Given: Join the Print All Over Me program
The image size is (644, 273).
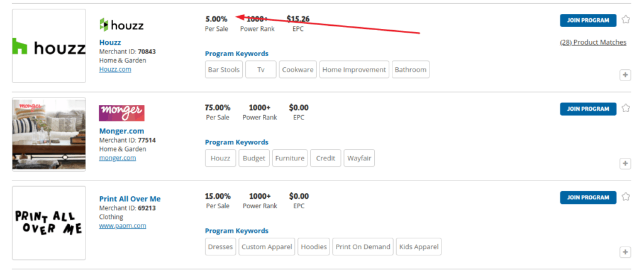Looking at the screenshot, I should pos(588,198).
